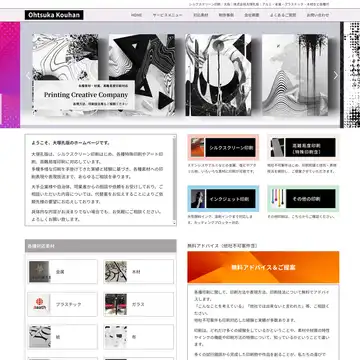The width and height of the screenshot is (360, 360).
Task: Click the inkjet portrait thumbnail icon
Action: click(x=198, y=199)
